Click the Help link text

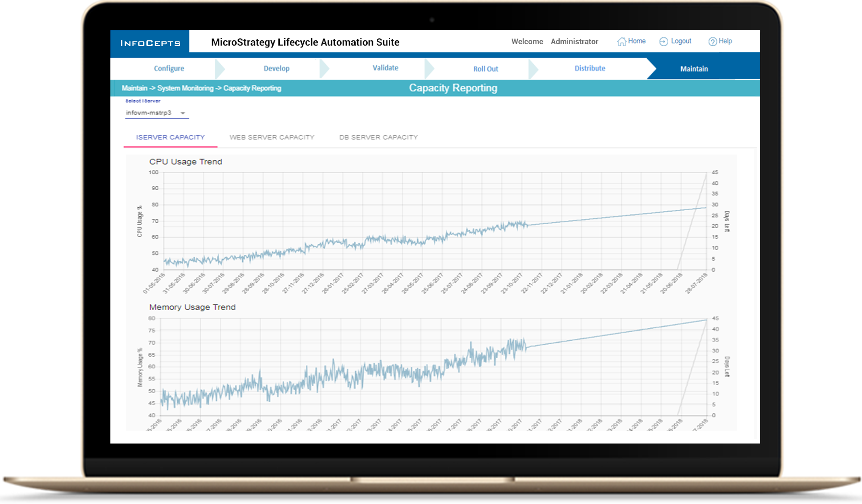(x=725, y=41)
